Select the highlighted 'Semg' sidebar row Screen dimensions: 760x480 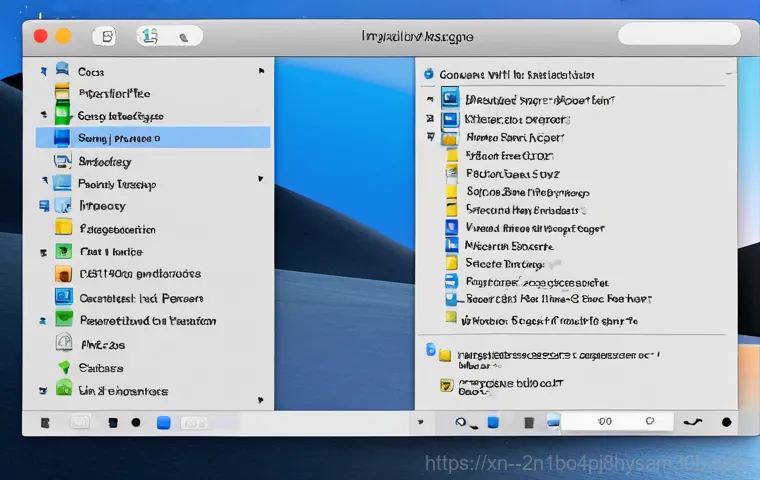153,138
